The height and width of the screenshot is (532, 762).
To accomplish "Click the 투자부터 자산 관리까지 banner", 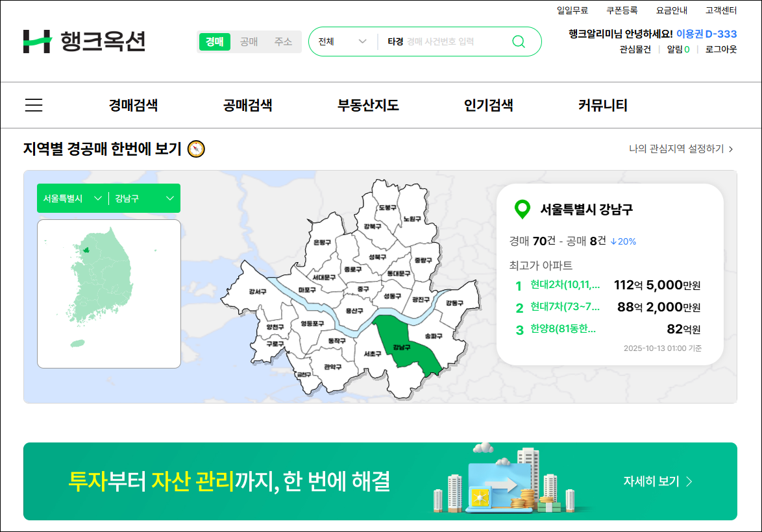I will tap(380, 481).
